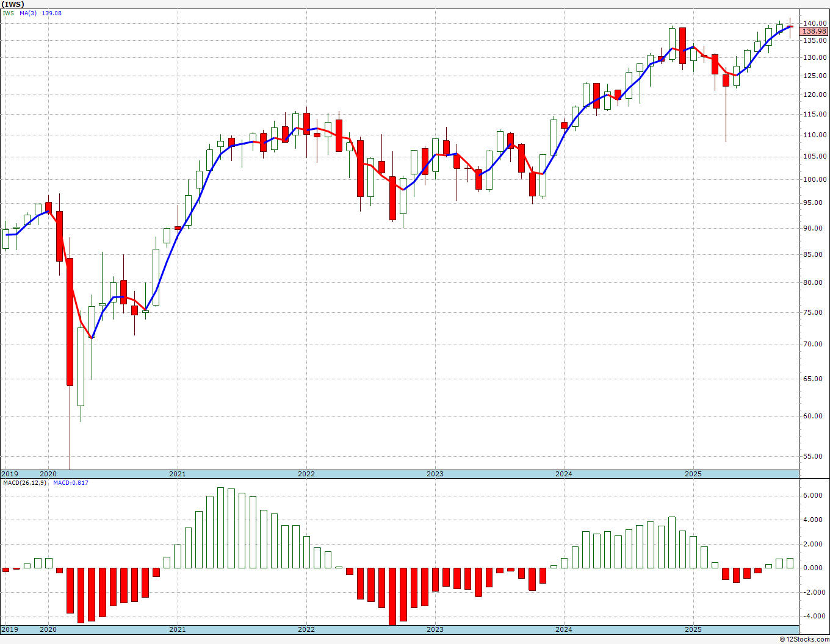Select 2022 on the MACD panel time axis
The width and height of the screenshot is (830, 644).
(306, 629)
